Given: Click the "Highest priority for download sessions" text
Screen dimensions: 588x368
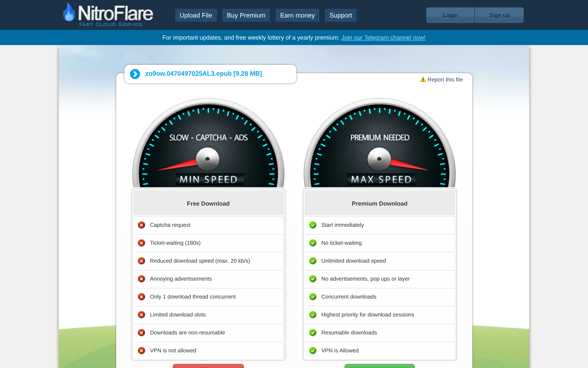Looking at the screenshot, I should [368, 315].
